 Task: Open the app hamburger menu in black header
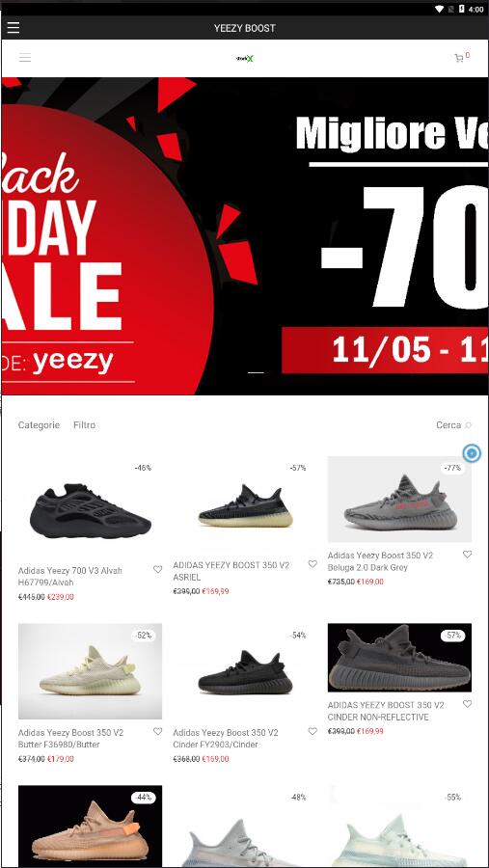14,28
